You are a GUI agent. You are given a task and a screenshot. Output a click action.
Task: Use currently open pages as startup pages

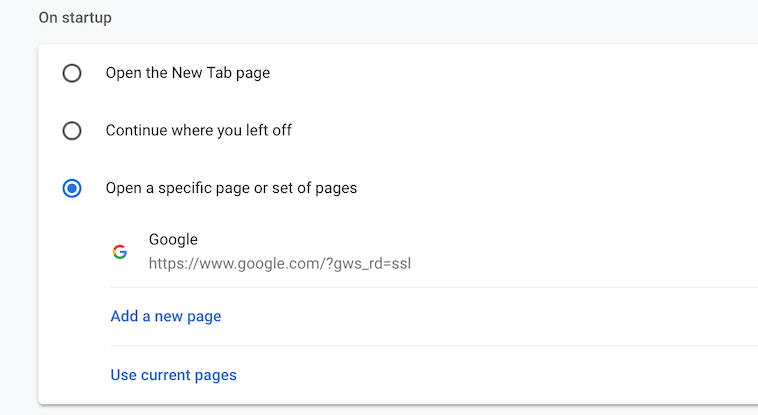click(173, 375)
